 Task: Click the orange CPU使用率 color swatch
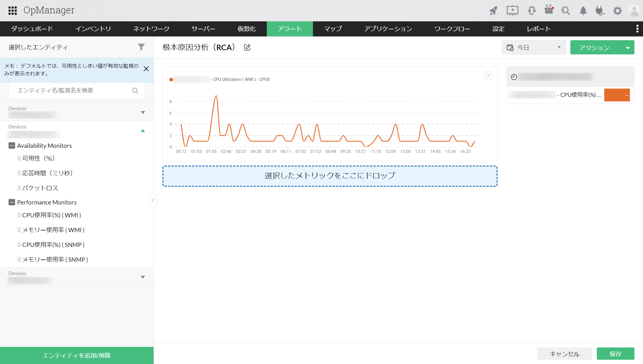pyautogui.click(x=617, y=95)
